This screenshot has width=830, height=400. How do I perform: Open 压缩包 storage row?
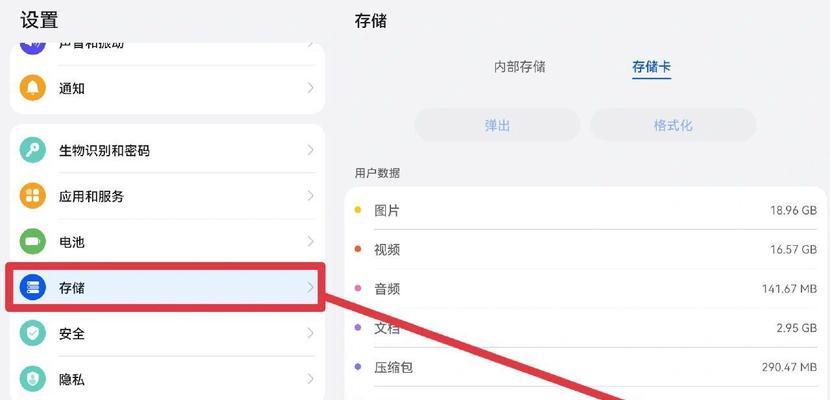pyautogui.click(x=585, y=367)
